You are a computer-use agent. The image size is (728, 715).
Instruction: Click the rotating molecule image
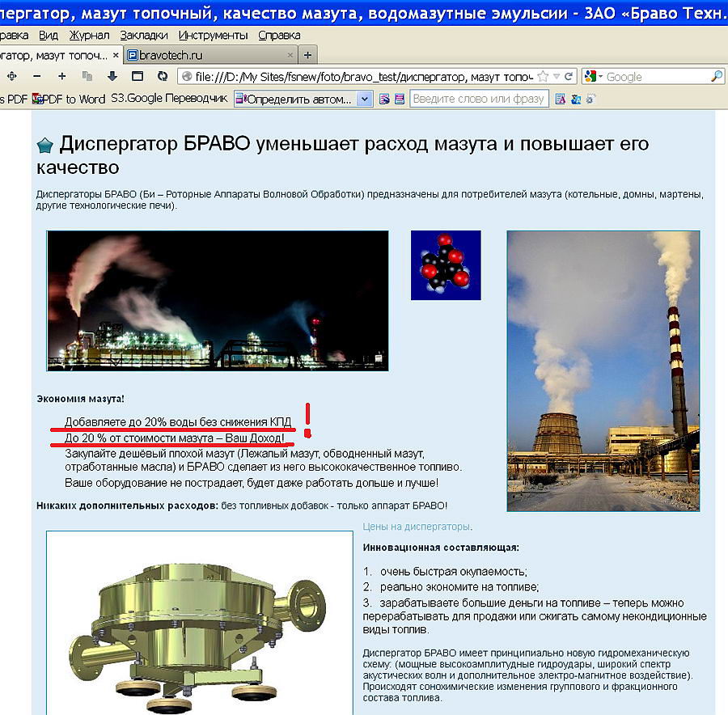tap(446, 265)
